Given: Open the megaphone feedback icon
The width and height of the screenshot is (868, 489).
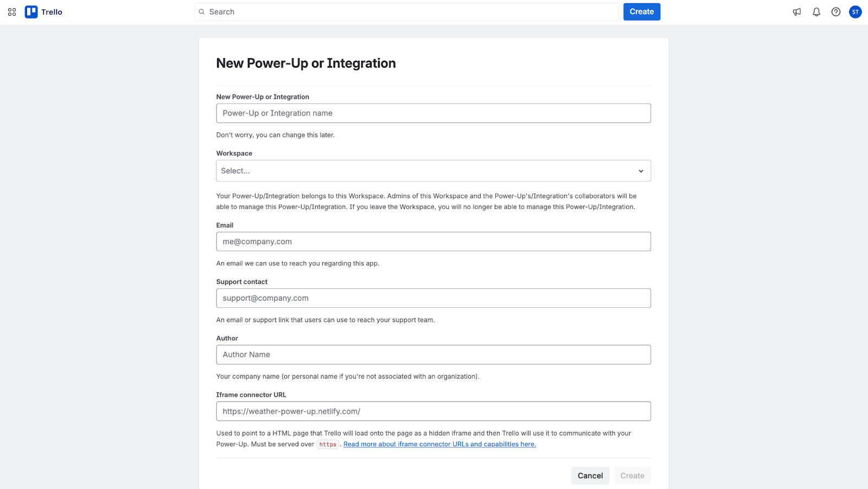Looking at the screenshot, I should coord(796,12).
